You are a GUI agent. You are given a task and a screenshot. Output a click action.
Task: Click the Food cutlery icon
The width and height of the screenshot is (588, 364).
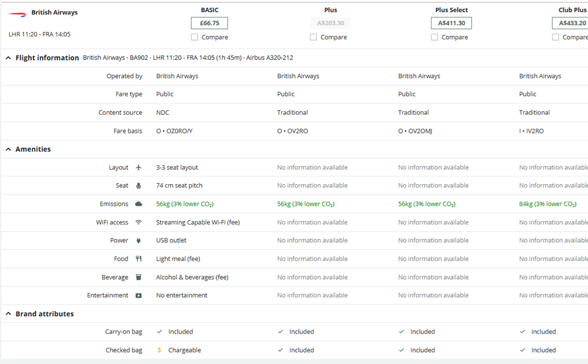tap(139, 259)
